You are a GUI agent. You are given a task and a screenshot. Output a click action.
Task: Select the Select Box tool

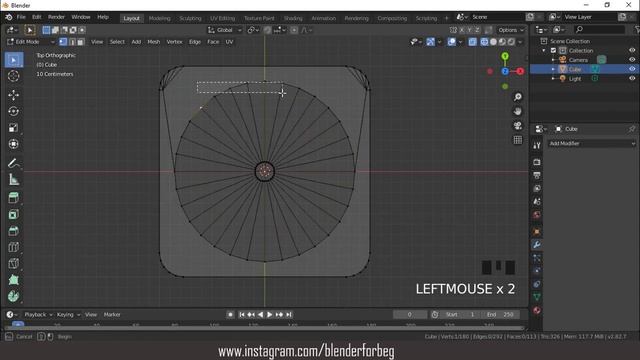click(x=14, y=60)
